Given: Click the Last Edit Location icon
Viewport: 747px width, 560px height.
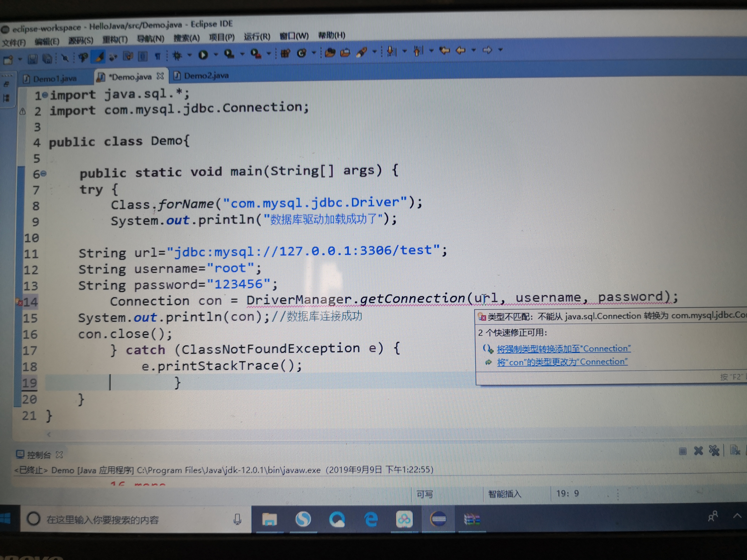Looking at the screenshot, I should [x=444, y=51].
